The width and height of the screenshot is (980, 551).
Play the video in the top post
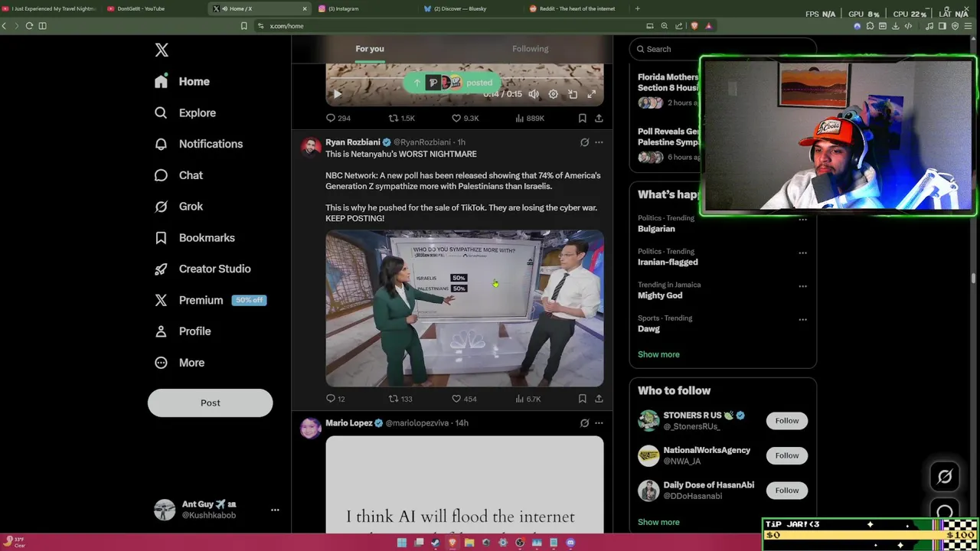pyautogui.click(x=338, y=94)
